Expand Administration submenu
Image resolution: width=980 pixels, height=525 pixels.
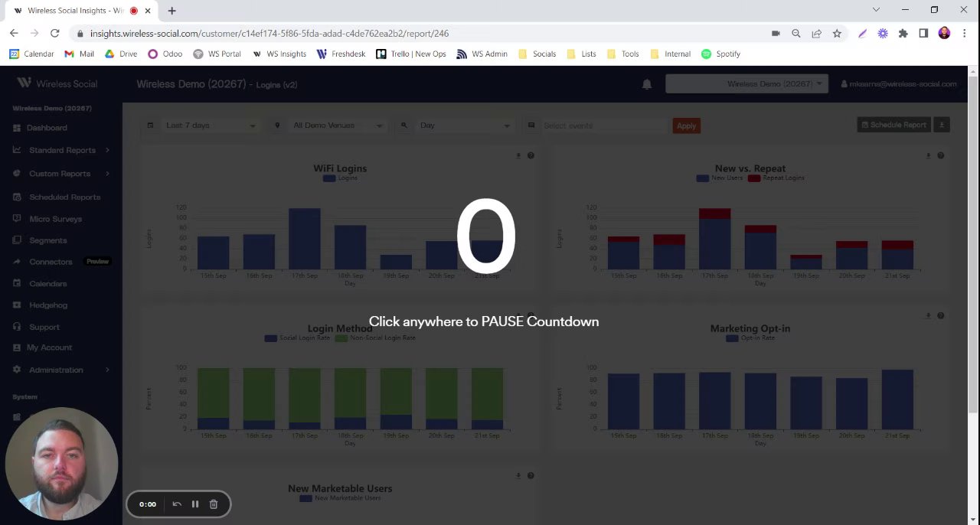click(x=107, y=370)
